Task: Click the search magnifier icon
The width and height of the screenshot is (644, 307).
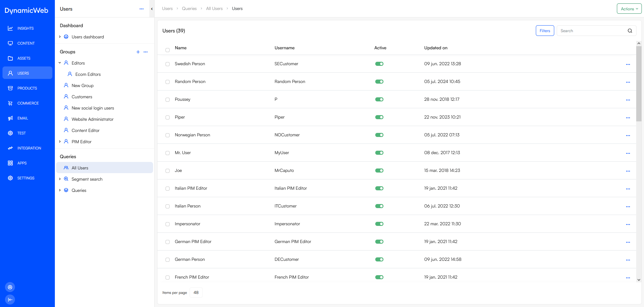Action: pyautogui.click(x=630, y=31)
